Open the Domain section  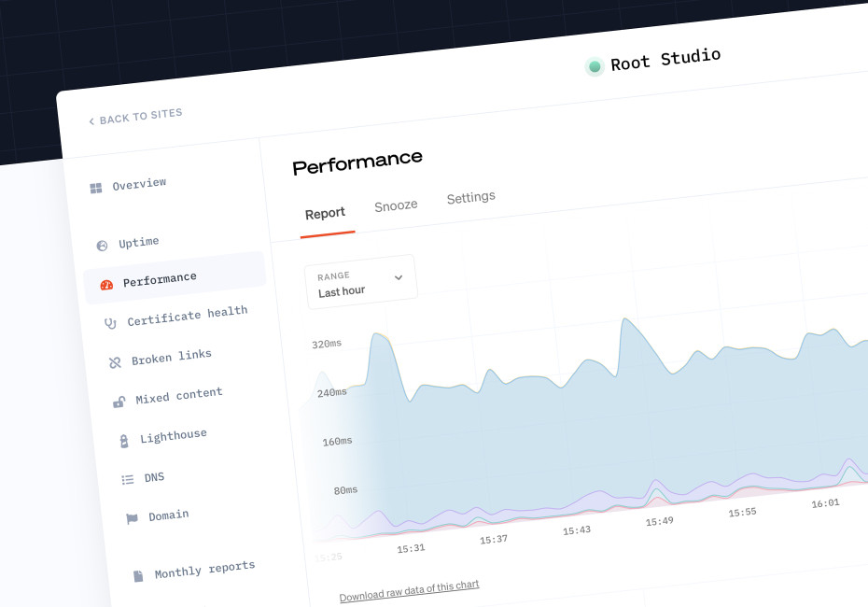click(158, 516)
